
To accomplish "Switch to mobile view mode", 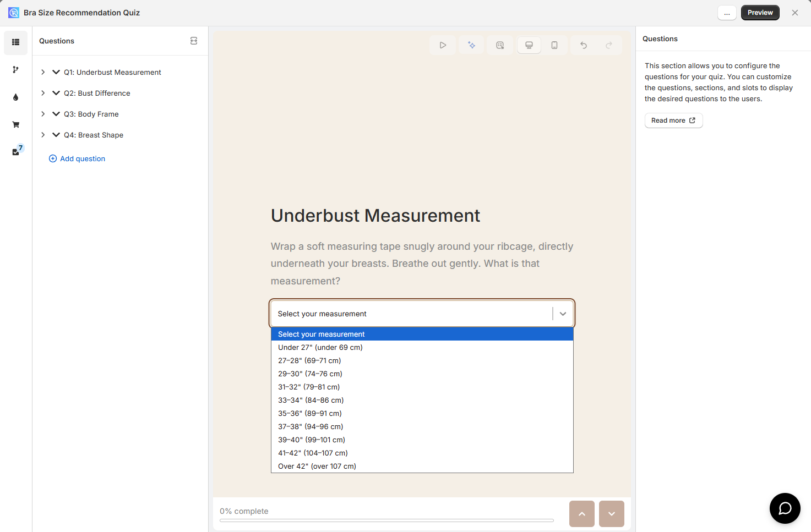I will [554, 45].
